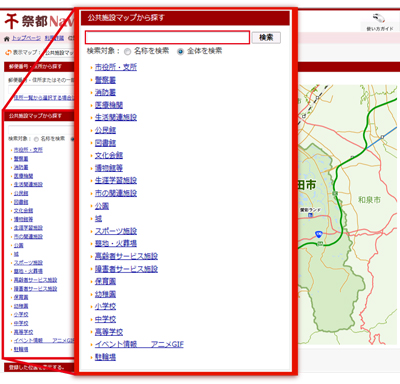Go to トップページ breadcrumb link
The height and width of the screenshot is (384, 400).
tap(26, 38)
